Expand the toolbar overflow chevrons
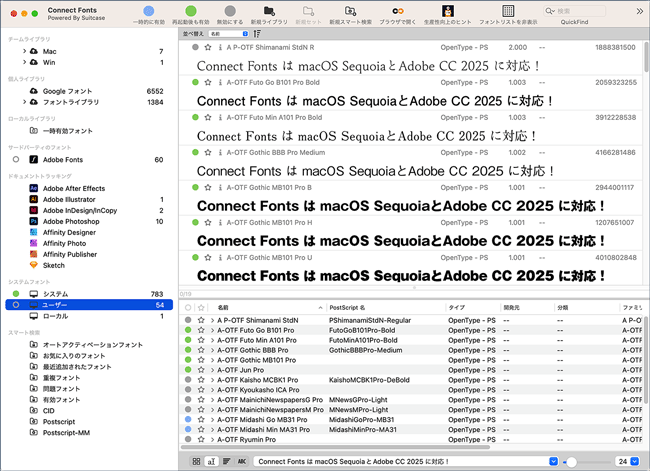Image resolution: width=650 pixels, height=471 pixels. (x=640, y=11)
